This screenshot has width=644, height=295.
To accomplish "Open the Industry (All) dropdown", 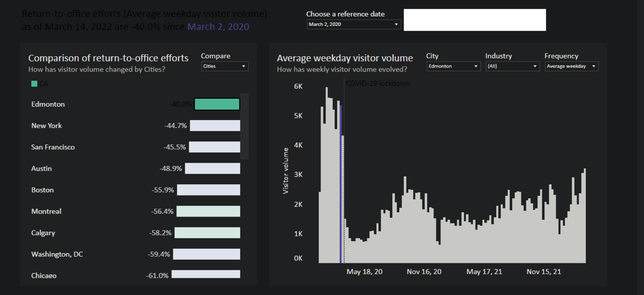I will tap(512, 66).
